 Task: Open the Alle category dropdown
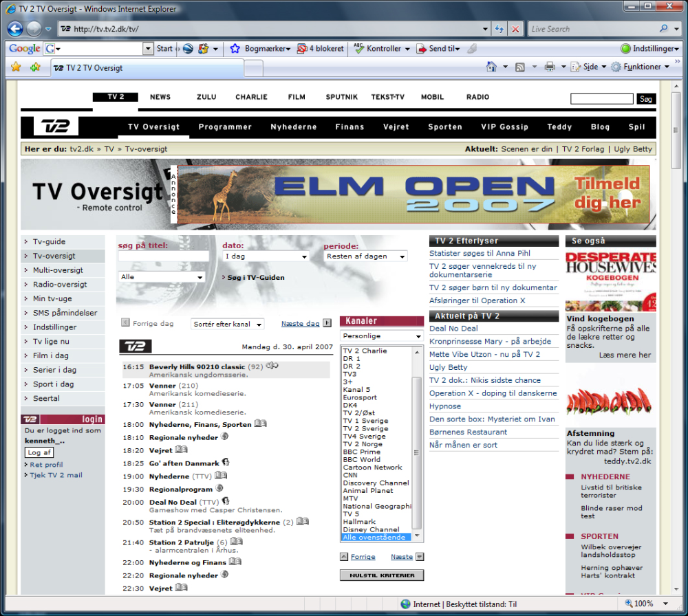(x=162, y=276)
